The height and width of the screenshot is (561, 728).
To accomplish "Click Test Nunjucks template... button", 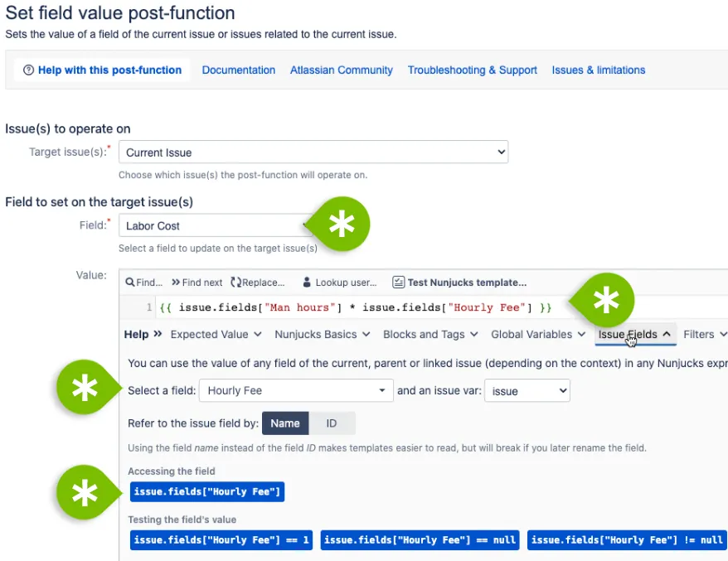I will [x=467, y=283].
